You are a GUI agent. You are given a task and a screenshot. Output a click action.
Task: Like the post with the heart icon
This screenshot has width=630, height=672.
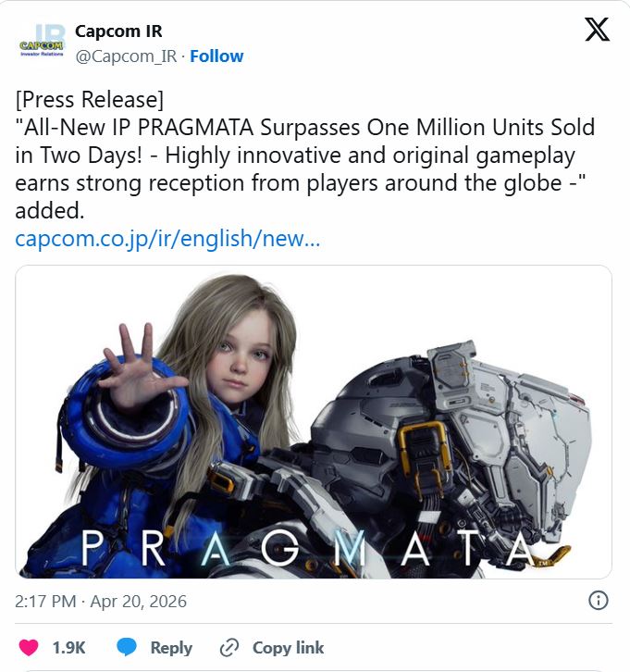point(29,648)
